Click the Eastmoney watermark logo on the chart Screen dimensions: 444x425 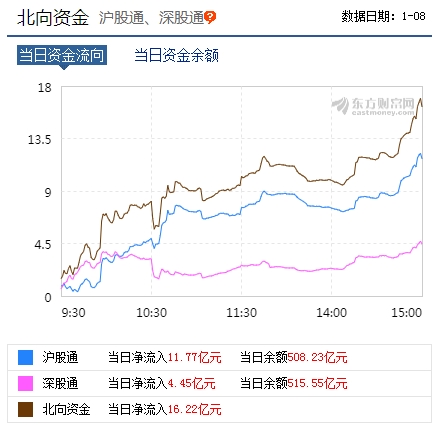[373, 106]
